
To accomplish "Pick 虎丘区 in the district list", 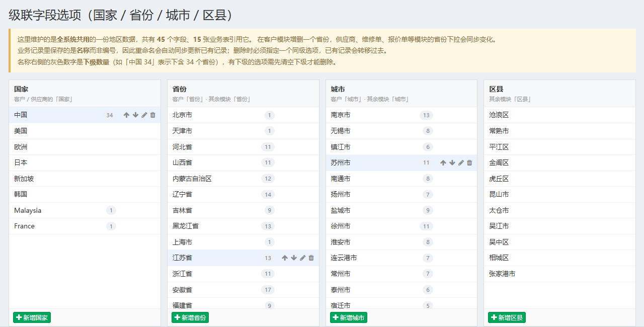I will tap(559, 179).
